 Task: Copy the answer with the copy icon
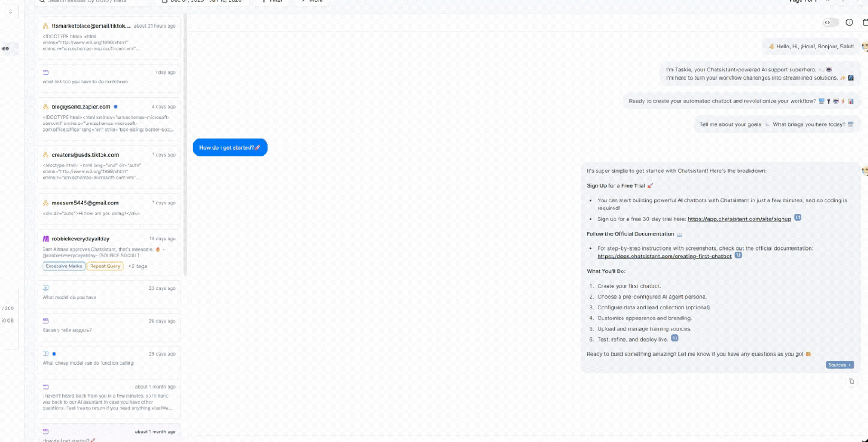(x=851, y=381)
